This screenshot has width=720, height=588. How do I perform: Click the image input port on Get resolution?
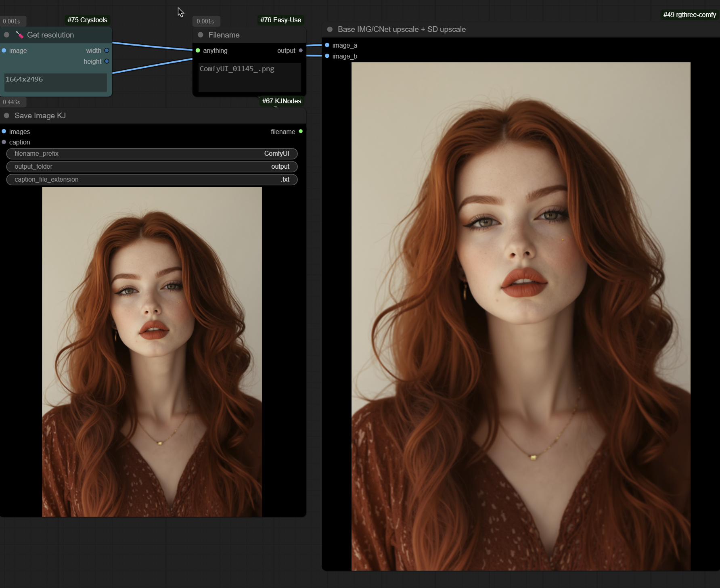pos(4,50)
